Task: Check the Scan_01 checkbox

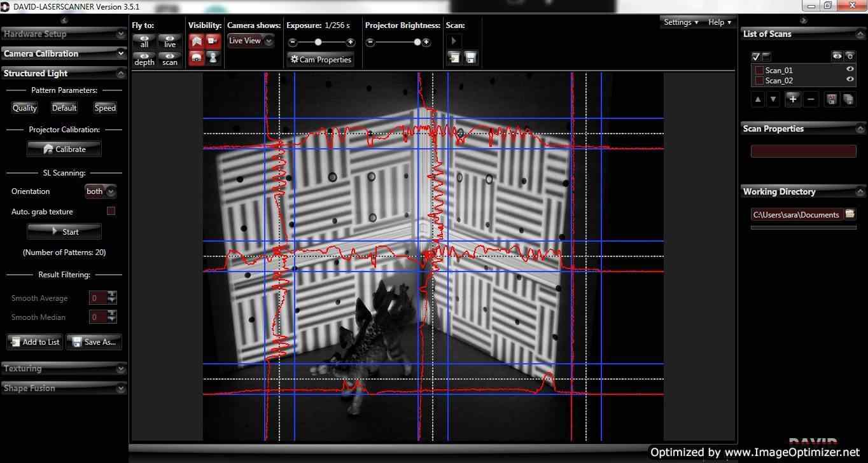Action: pyautogui.click(x=759, y=71)
